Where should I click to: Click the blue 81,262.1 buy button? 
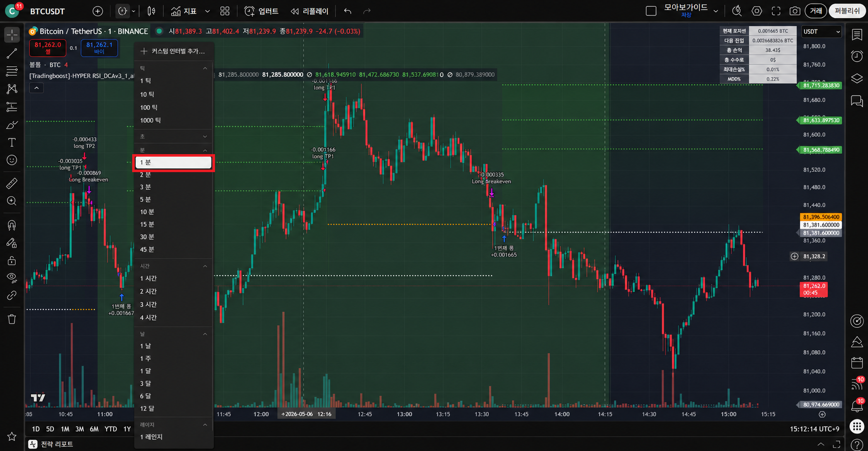click(x=99, y=48)
